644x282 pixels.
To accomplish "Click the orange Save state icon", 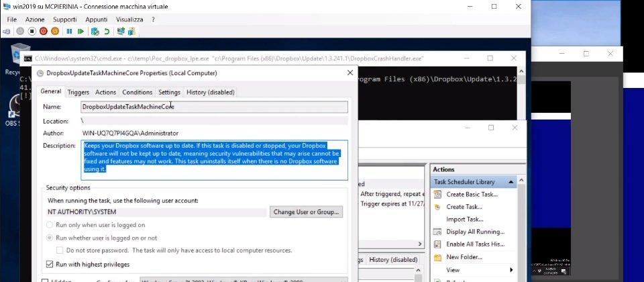I will pos(54,32).
